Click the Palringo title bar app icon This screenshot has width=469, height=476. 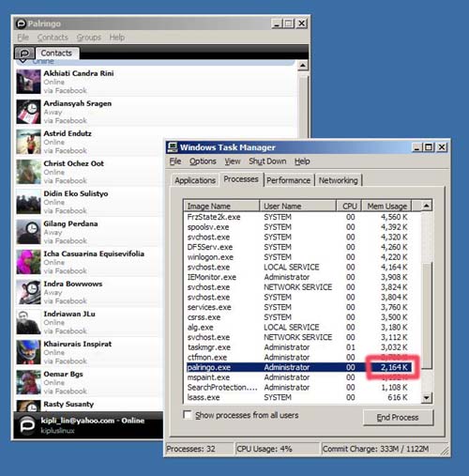(21, 23)
